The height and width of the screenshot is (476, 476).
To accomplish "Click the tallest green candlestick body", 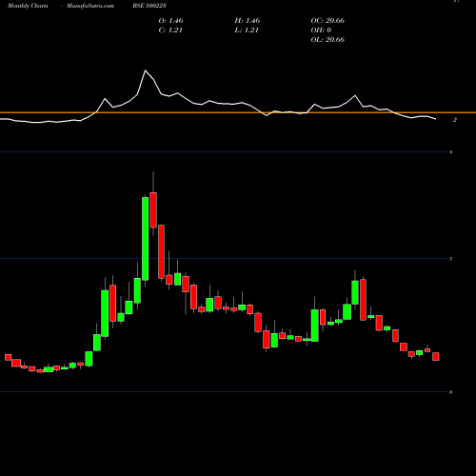I will tap(145, 239).
